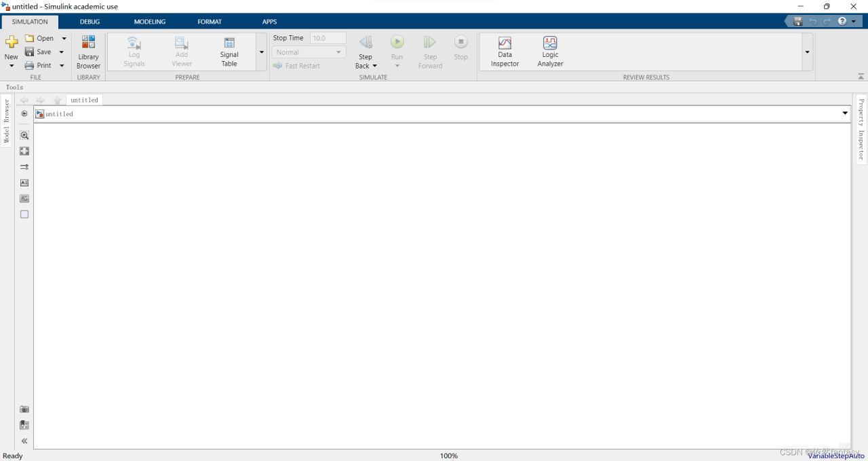Click the screenshot camera icon
Screen dimensions: 868x461
pyautogui.click(x=24, y=409)
